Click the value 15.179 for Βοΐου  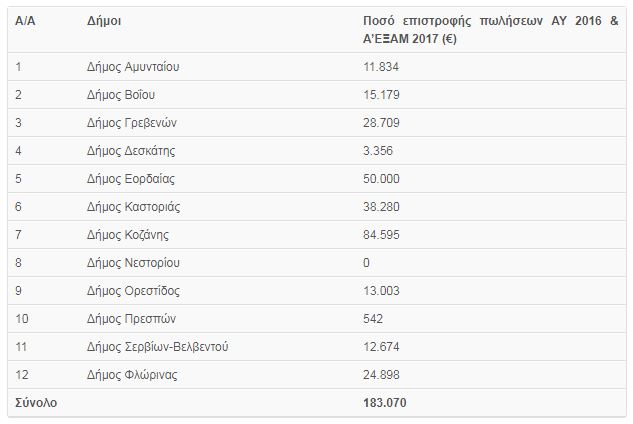point(381,95)
